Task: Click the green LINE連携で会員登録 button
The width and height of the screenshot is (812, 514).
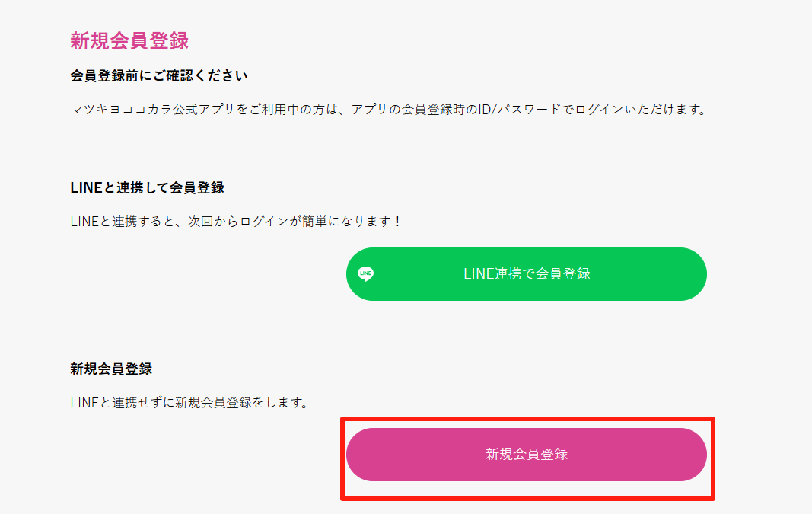Action: pos(526,273)
